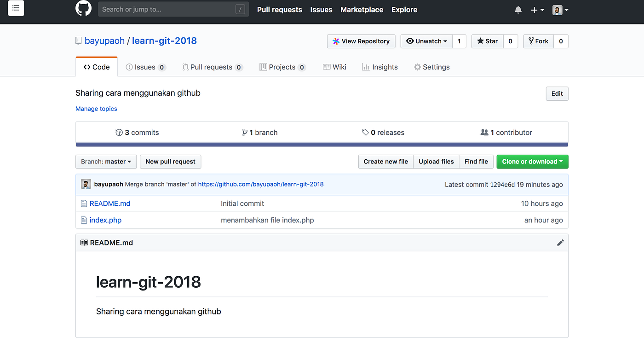Star the learn-git-2018 repository

click(487, 41)
